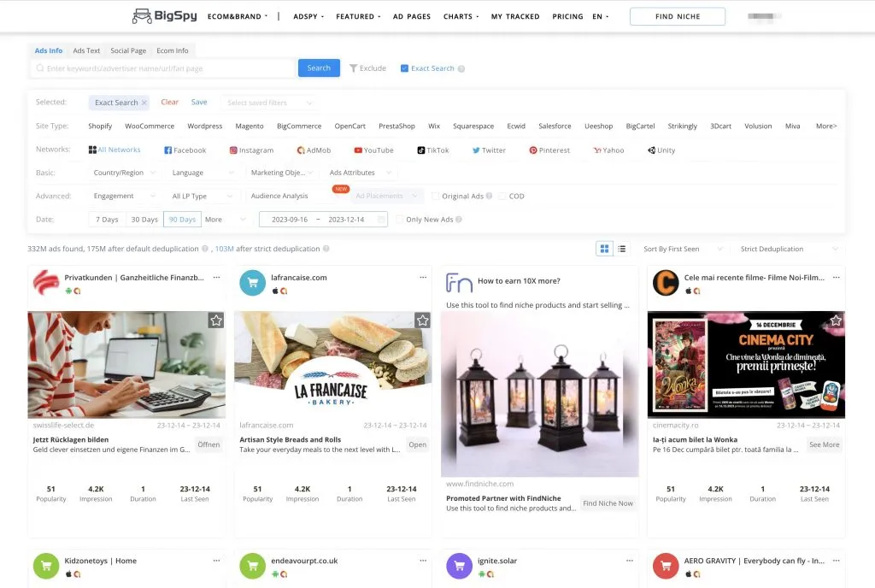Image resolution: width=875 pixels, height=588 pixels.
Task: Click the Search button
Action: click(319, 68)
